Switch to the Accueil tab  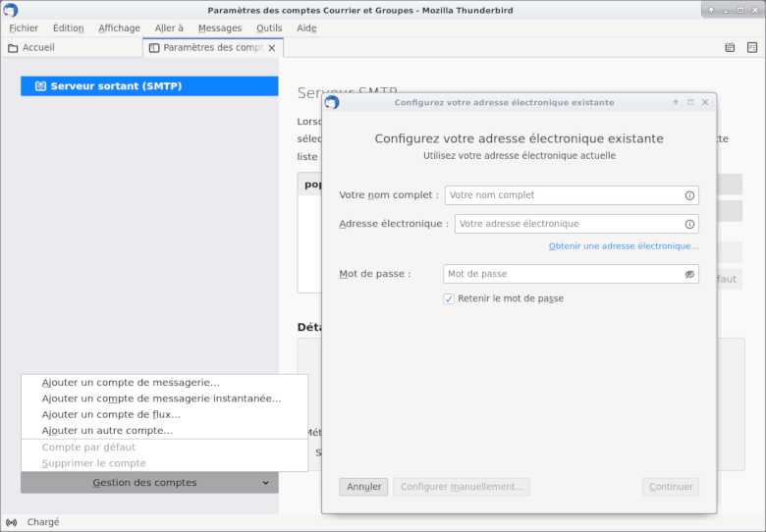click(72, 48)
